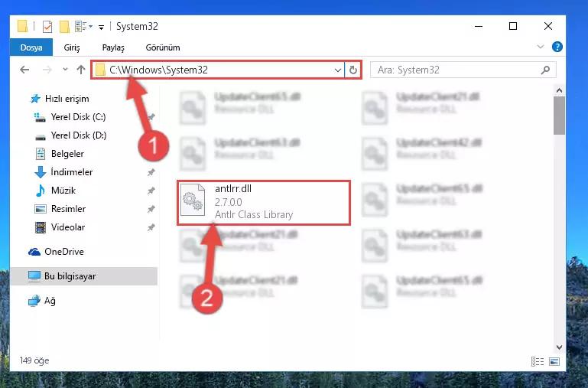Click the İndirmeler download arrow icon
Screen dimensions: 588x388
click(x=40, y=172)
